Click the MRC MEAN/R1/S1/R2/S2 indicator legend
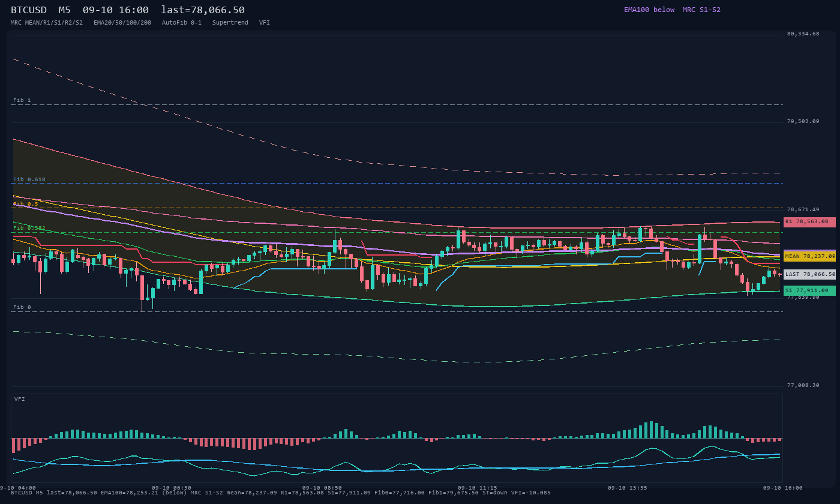The width and height of the screenshot is (840, 504). pyautogui.click(x=47, y=23)
